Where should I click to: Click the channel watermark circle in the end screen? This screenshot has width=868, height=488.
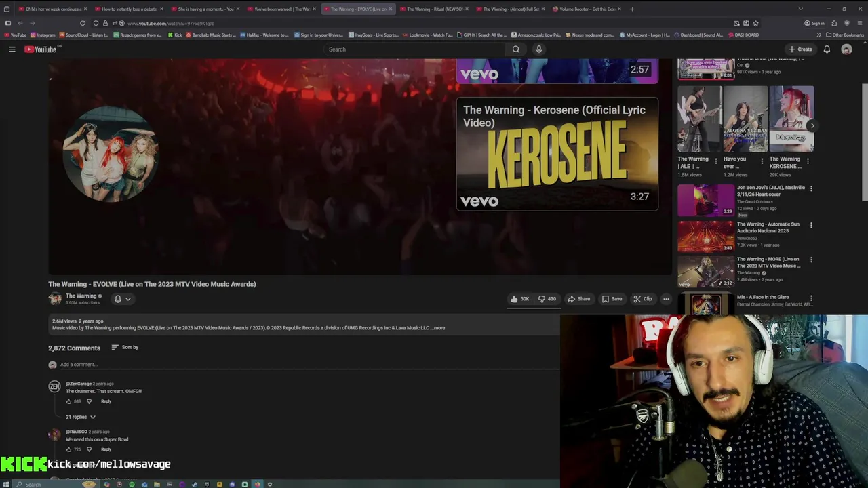[x=111, y=154]
